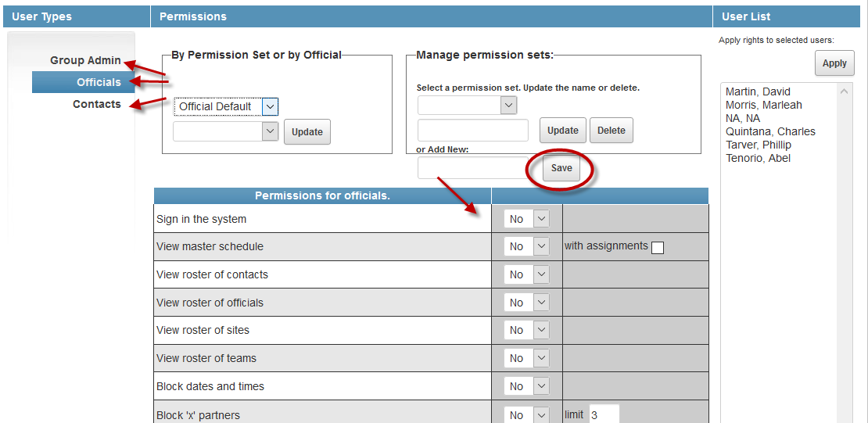Select the Contacts user type
The height and width of the screenshot is (423, 868).
[97, 104]
